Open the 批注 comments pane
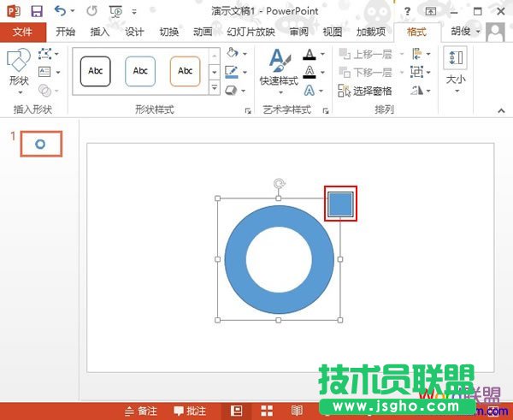The width and height of the screenshot is (513, 420). click(190, 411)
